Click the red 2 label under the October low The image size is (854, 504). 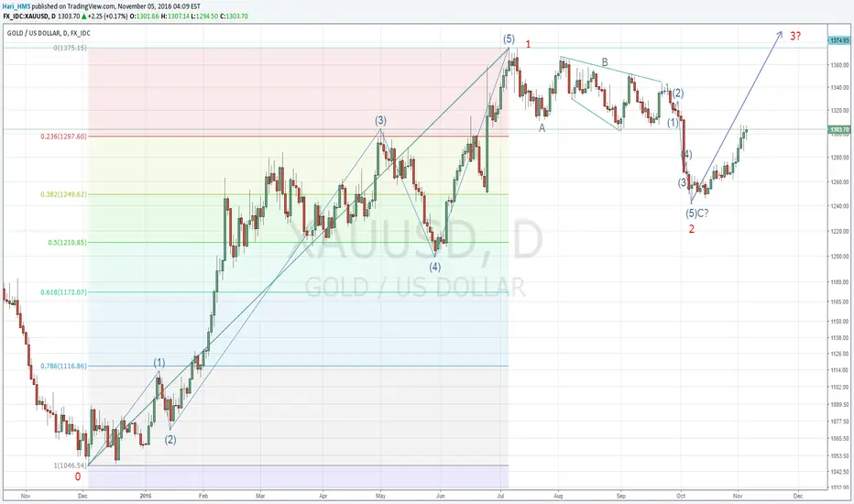692,229
